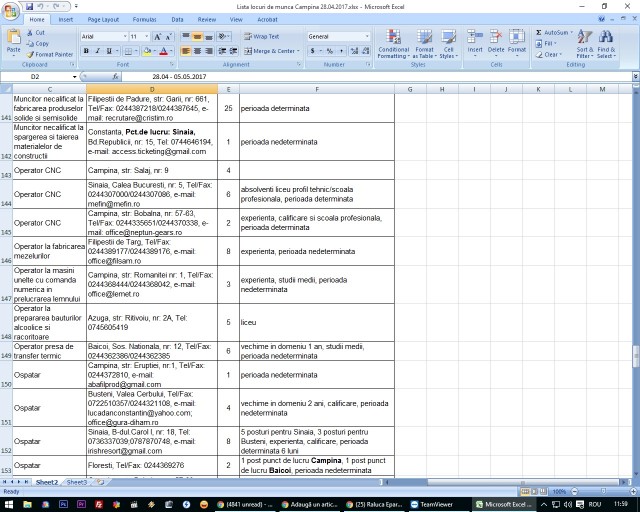Viewport: 640px width, 512px height.
Task: Open the Borders dropdown arrow
Action: [136, 51]
